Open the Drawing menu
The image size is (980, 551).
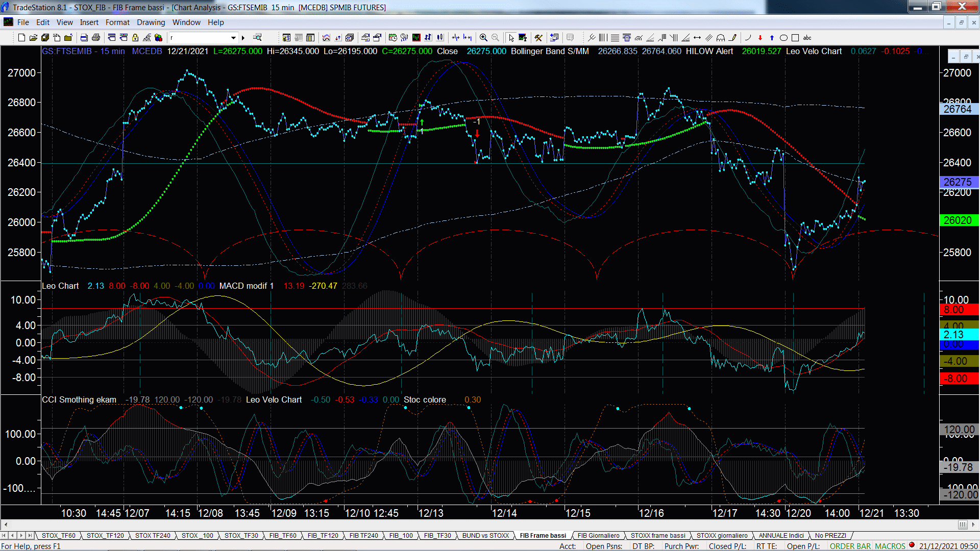(x=151, y=22)
